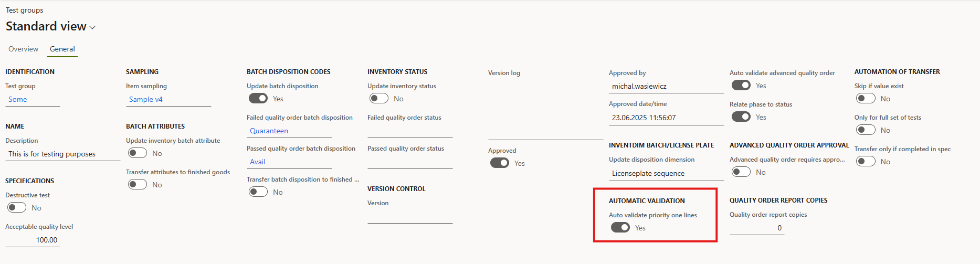Screen dimensions: 980x264
Task: Toggle Update batch disposition switch
Action: 258,99
